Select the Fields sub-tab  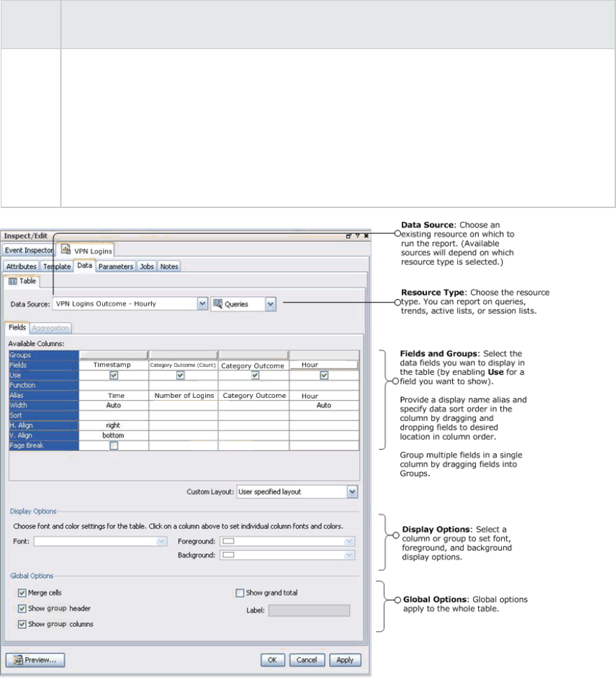point(17,327)
